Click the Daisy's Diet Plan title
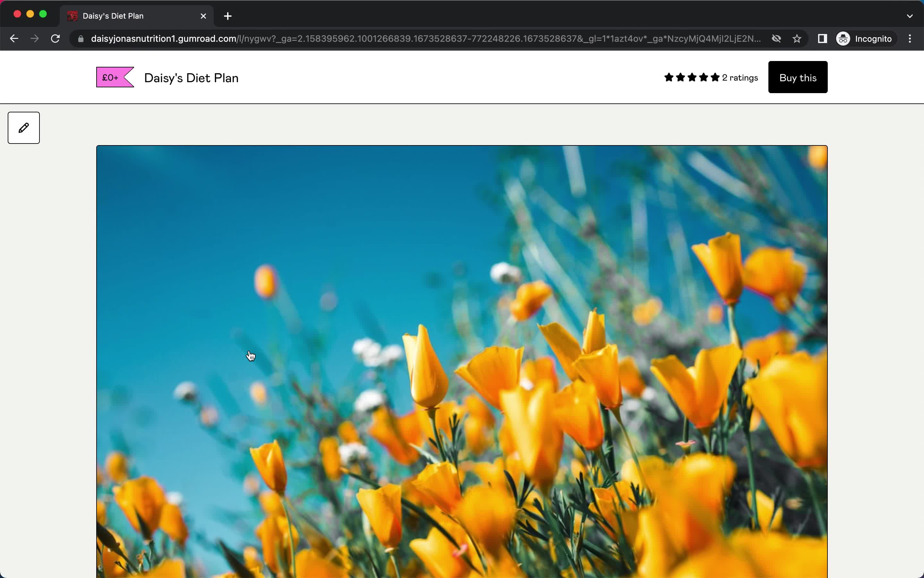924x578 pixels. tap(191, 78)
